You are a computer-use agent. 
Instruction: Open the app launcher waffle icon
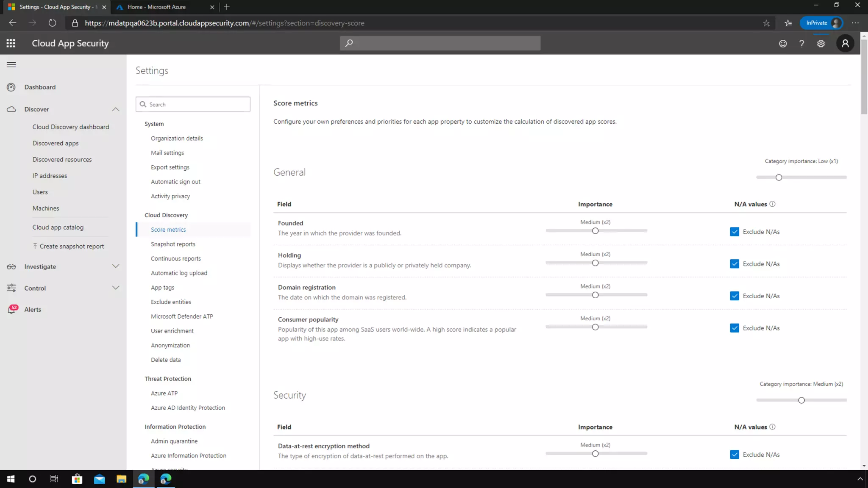point(11,43)
